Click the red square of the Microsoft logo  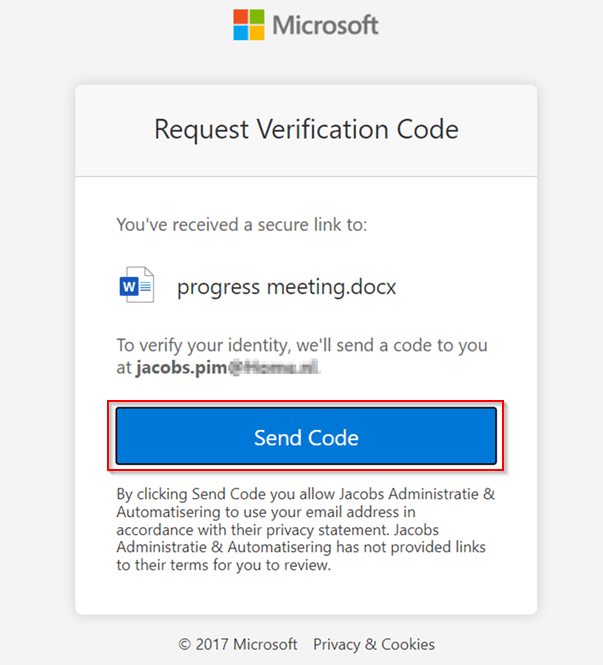click(241, 17)
